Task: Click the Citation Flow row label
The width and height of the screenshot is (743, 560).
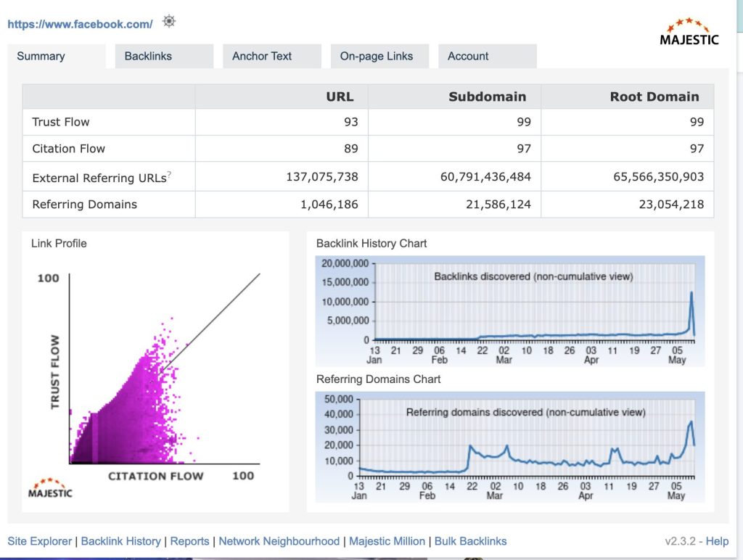Action: (69, 149)
